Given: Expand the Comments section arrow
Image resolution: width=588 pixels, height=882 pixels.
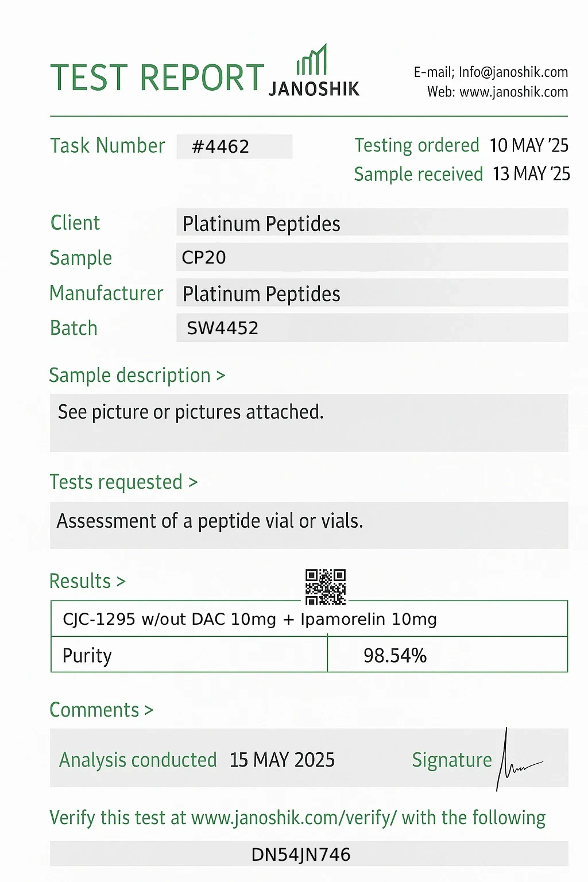Looking at the screenshot, I should [x=149, y=710].
